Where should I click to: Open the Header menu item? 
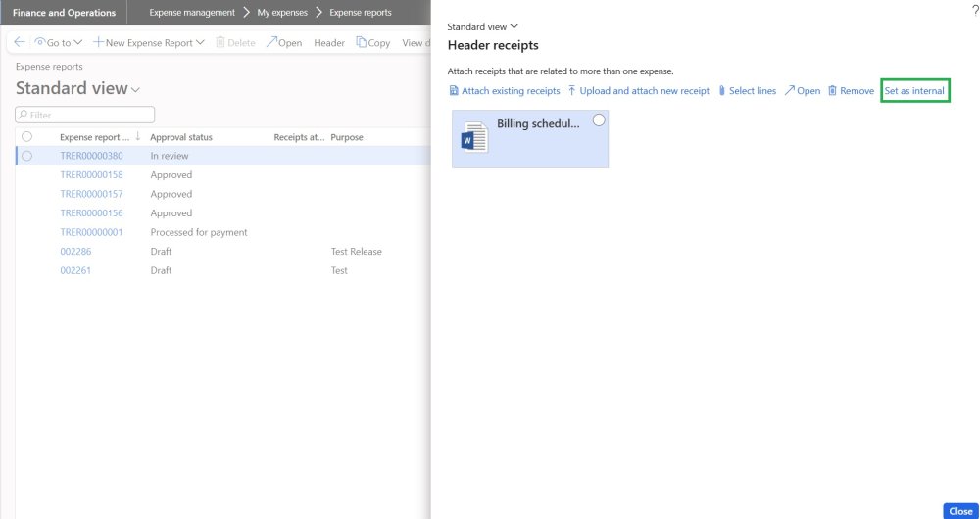(x=329, y=43)
